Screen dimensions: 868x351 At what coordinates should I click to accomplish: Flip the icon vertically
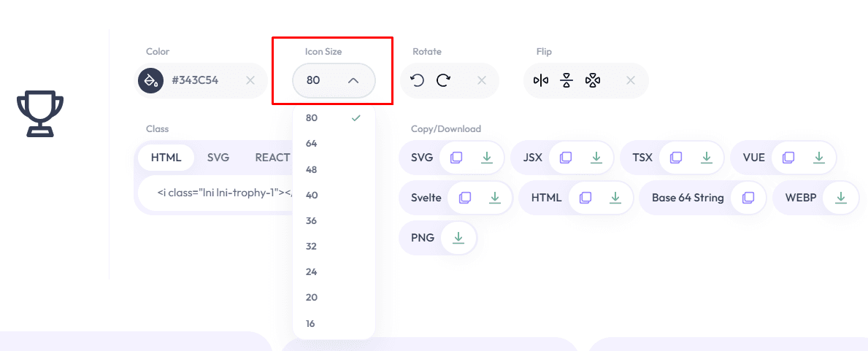coord(566,80)
